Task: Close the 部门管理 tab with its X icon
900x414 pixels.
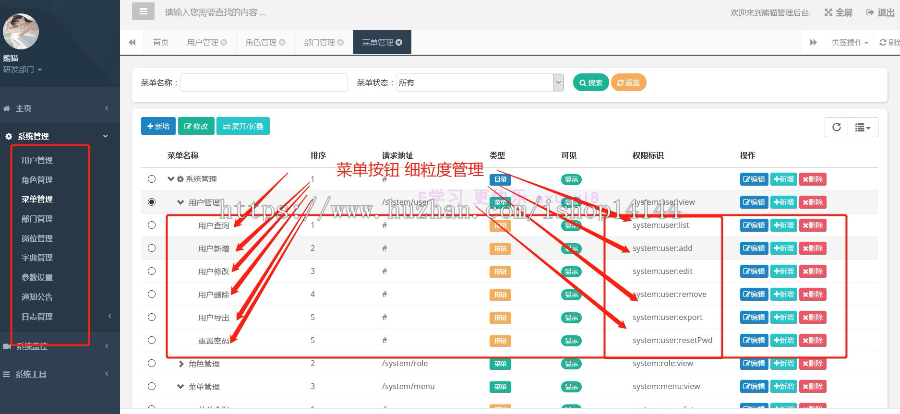Action: [x=340, y=42]
